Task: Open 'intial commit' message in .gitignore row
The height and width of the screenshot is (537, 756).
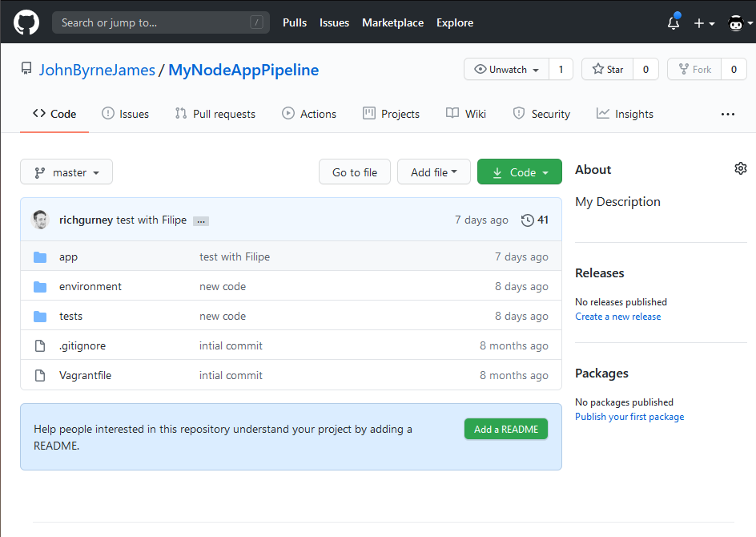Action: click(231, 346)
